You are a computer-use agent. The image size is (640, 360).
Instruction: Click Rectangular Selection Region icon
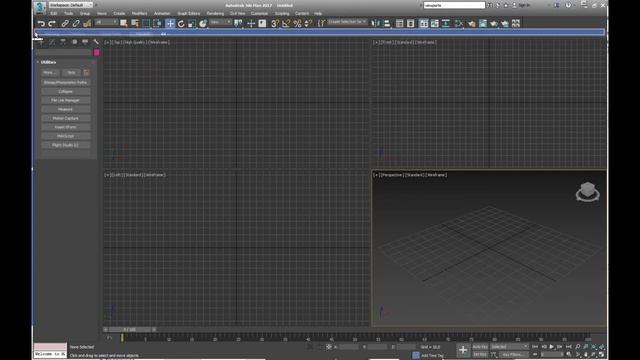tap(146, 23)
